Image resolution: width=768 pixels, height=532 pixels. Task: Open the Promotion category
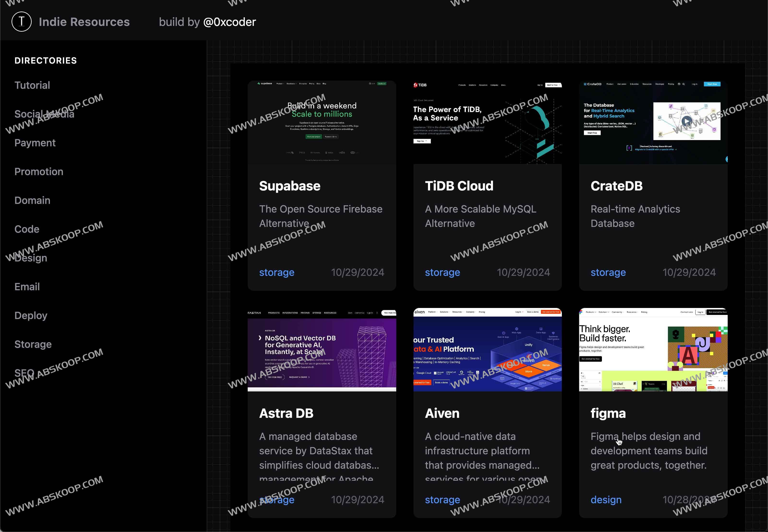click(x=39, y=172)
